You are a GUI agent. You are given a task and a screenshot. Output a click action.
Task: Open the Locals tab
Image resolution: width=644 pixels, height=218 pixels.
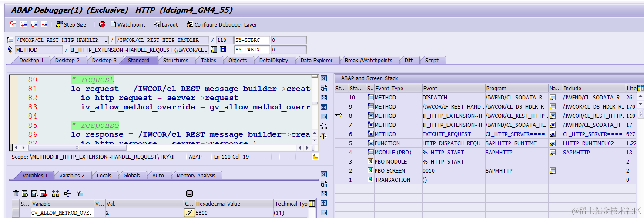104,175
